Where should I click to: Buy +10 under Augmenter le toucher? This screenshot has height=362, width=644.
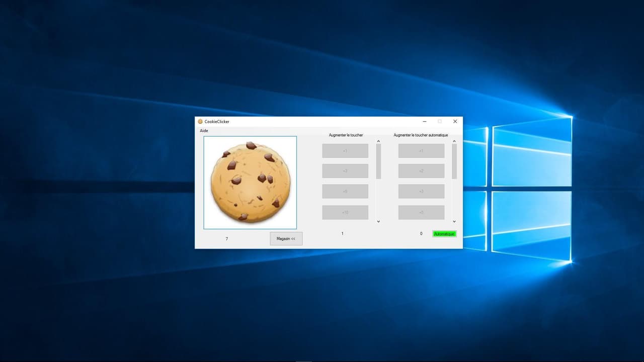pyautogui.click(x=345, y=212)
